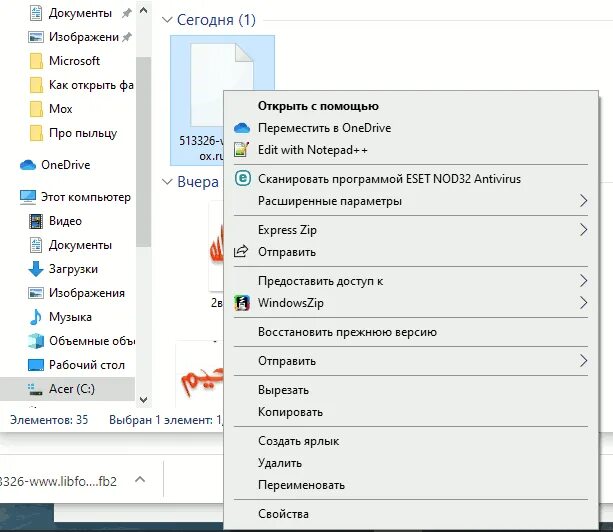The height and width of the screenshot is (532, 613).
Task: Choose Создать ярлык
Action: click(410, 441)
